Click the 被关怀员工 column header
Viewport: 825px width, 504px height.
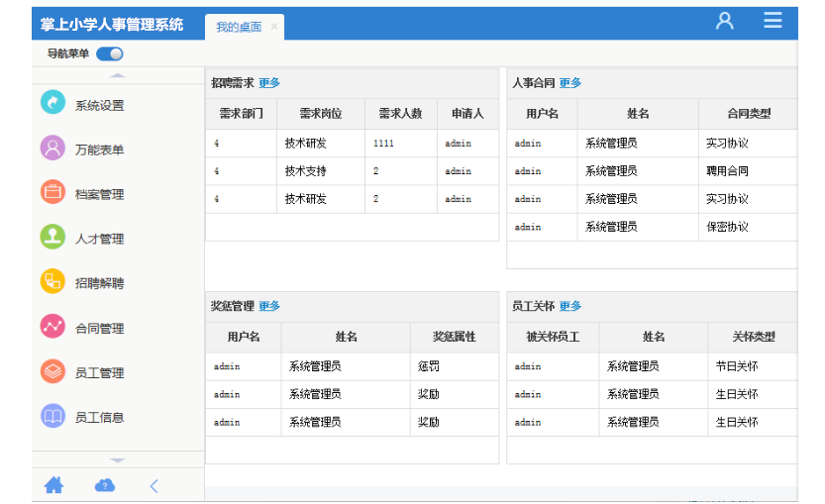[x=553, y=337]
